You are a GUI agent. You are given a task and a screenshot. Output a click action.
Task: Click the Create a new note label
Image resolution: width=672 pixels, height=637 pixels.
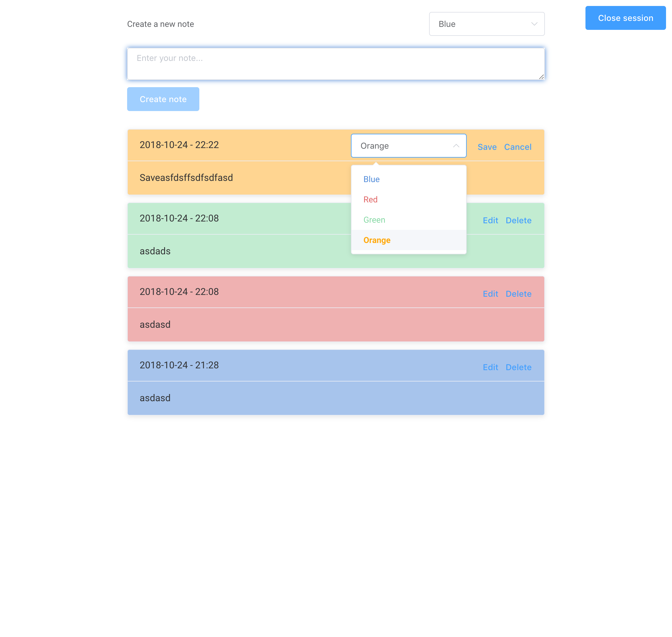[x=161, y=24]
